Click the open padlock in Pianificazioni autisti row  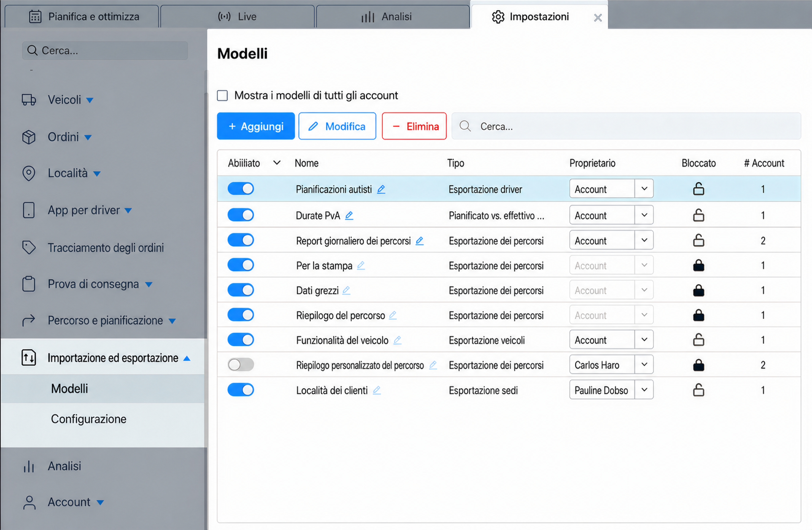point(698,189)
